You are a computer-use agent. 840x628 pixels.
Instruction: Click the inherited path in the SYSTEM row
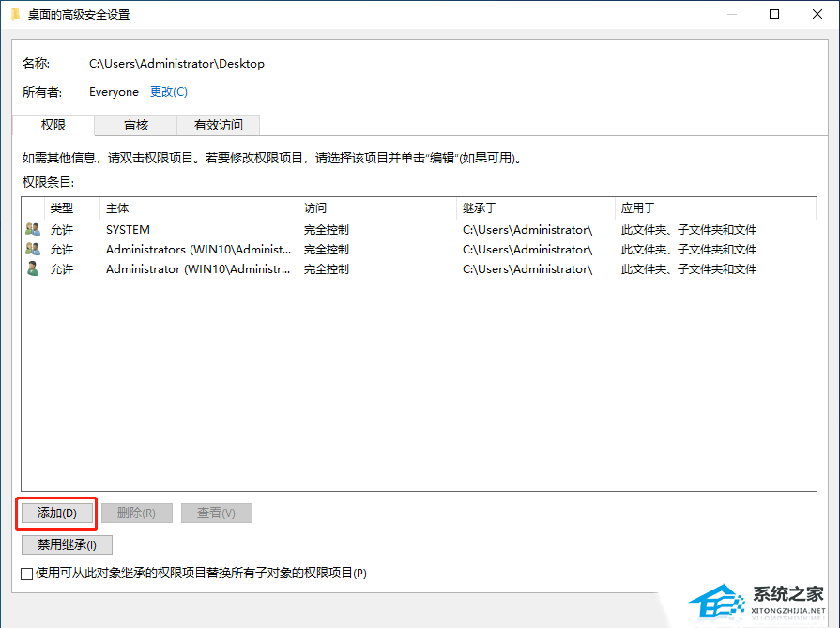click(x=527, y=230)
